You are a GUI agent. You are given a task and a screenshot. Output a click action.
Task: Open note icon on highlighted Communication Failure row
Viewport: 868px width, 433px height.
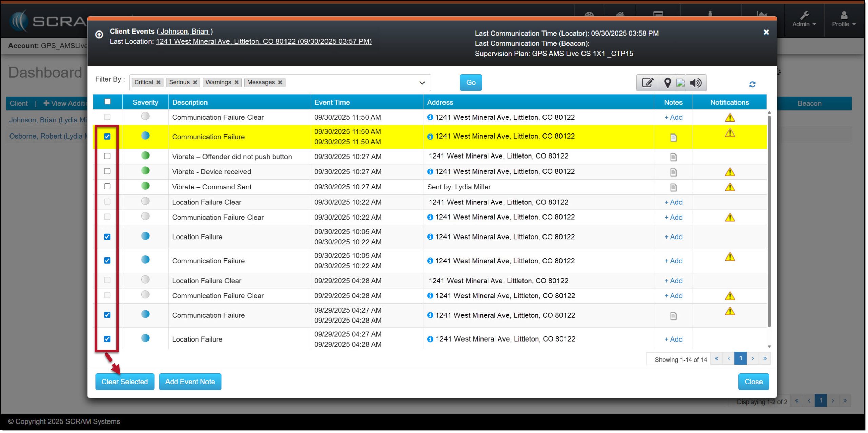click(673, 138)
